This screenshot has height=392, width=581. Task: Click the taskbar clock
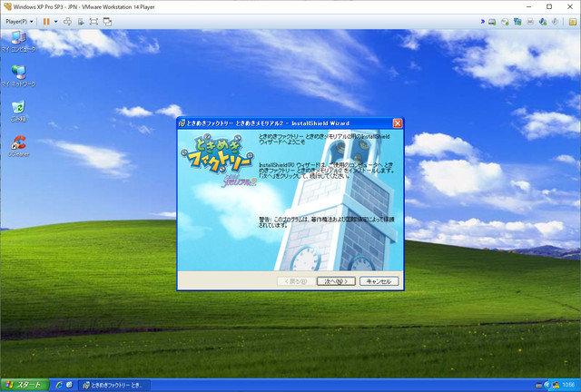coord(568,386)
